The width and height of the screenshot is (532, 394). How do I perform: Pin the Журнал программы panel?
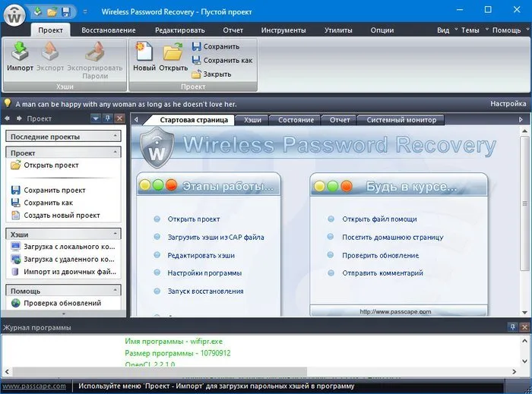[x=512, y=327]
